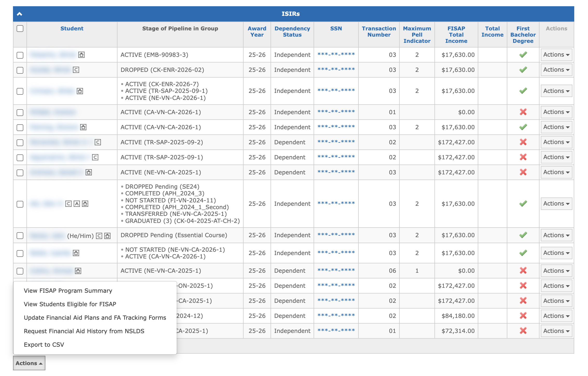Click 'C' icon in ACTIVE (TR-SAP-2025-09-2) row
This screenshot has height=376, width=588.
(x=98, y=142)
